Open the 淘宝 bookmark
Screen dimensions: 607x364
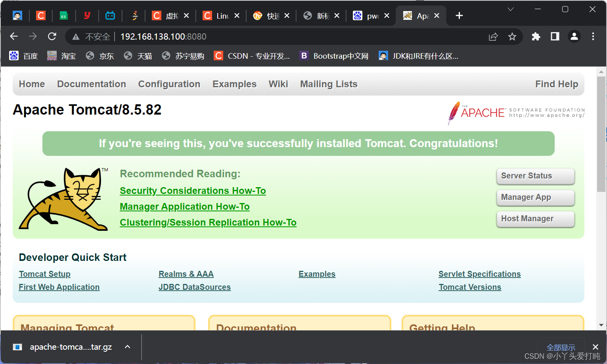point(61,56)
